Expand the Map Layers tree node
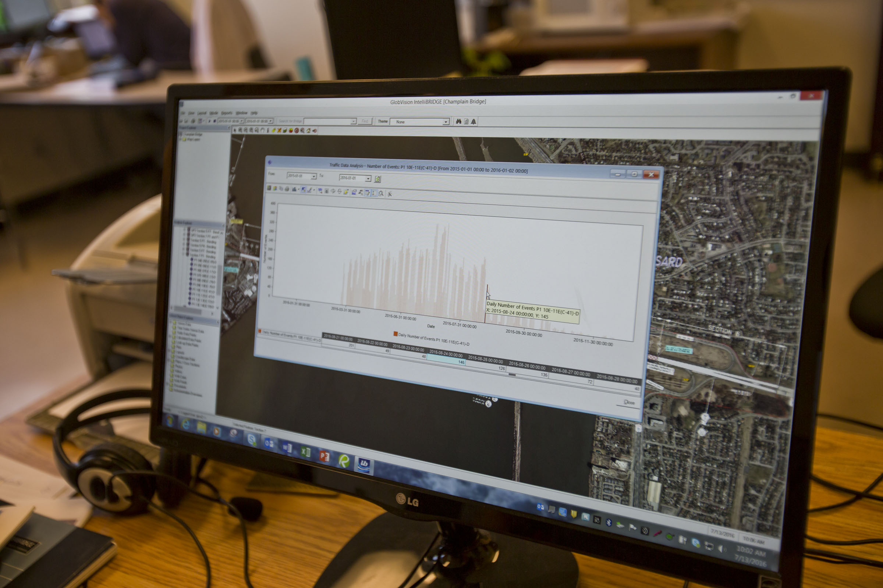The height and width of the screenshot is (588, 883). click(x=180, y=139)
